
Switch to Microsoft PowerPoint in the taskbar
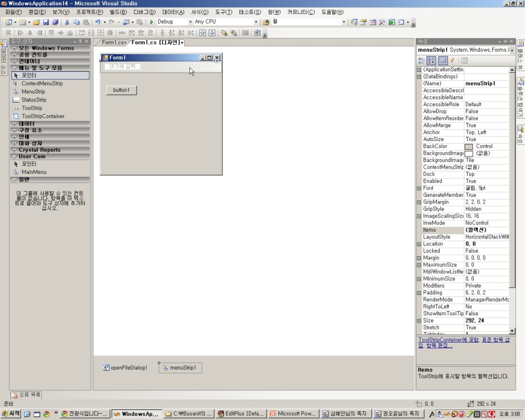[293, 414]
